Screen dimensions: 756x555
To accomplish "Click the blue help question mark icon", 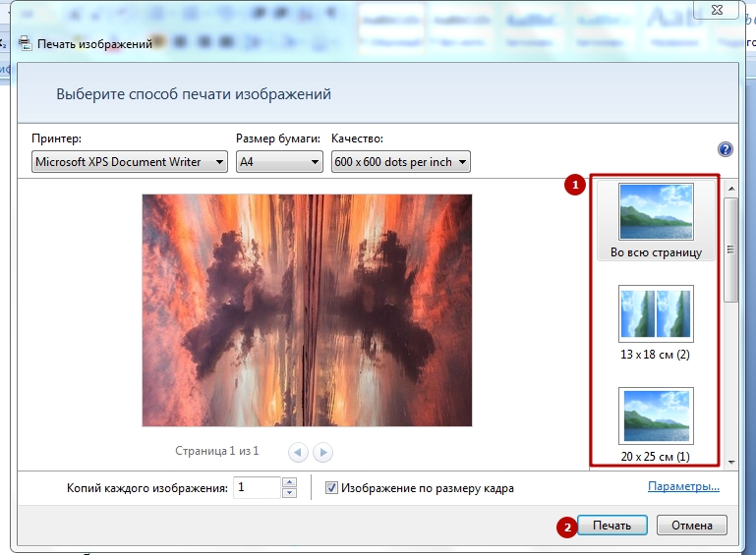I will 726,149.
